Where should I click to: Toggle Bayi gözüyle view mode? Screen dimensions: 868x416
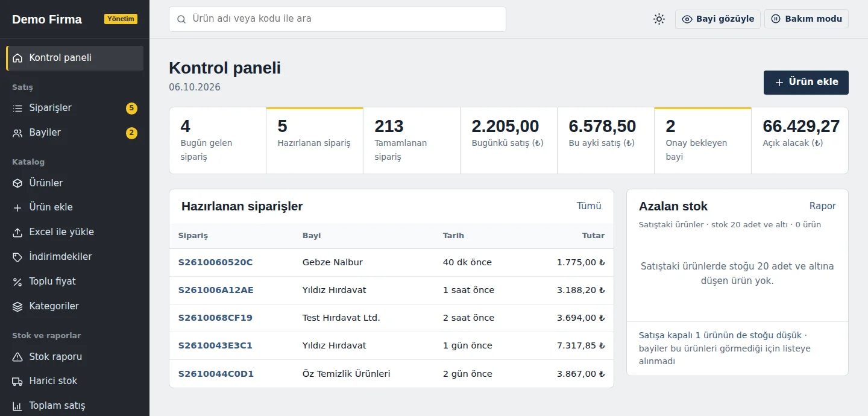(x=718, y=19)
